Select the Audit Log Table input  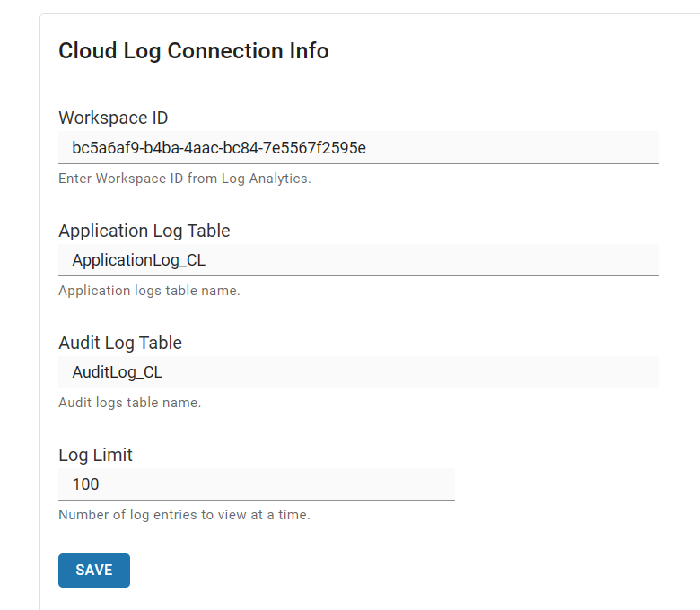(x=358, y=372)
